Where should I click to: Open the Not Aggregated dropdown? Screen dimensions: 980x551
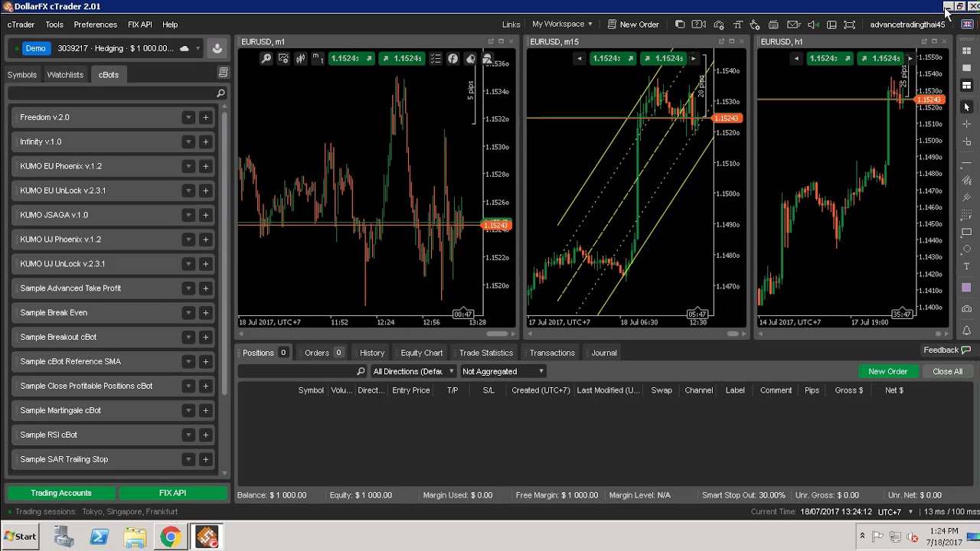503,371
